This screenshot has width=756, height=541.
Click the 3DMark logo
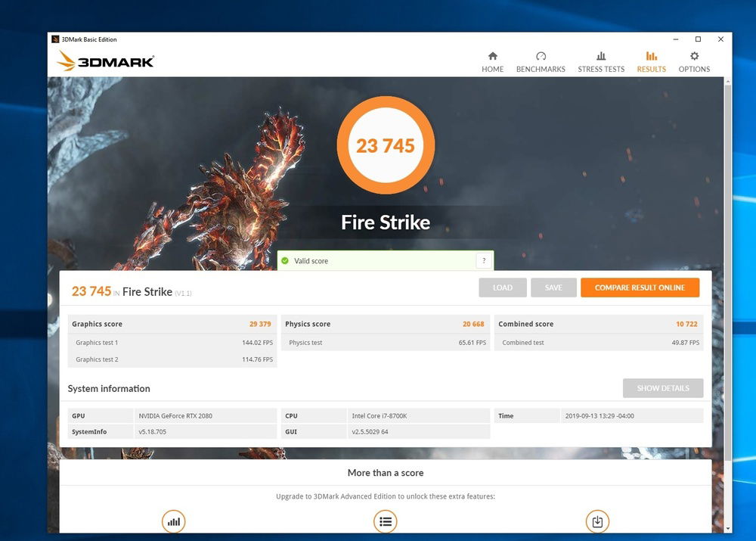(106, 61)
